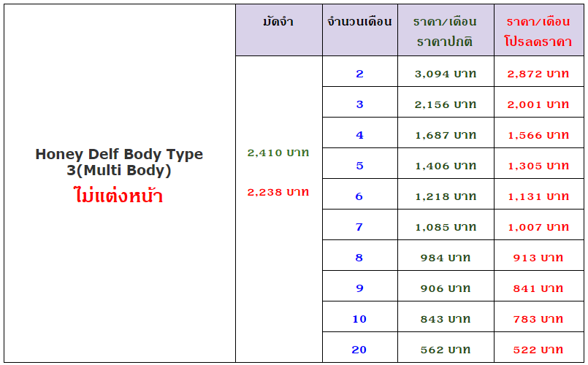Click promo price '1,305 บาท'

538,166
